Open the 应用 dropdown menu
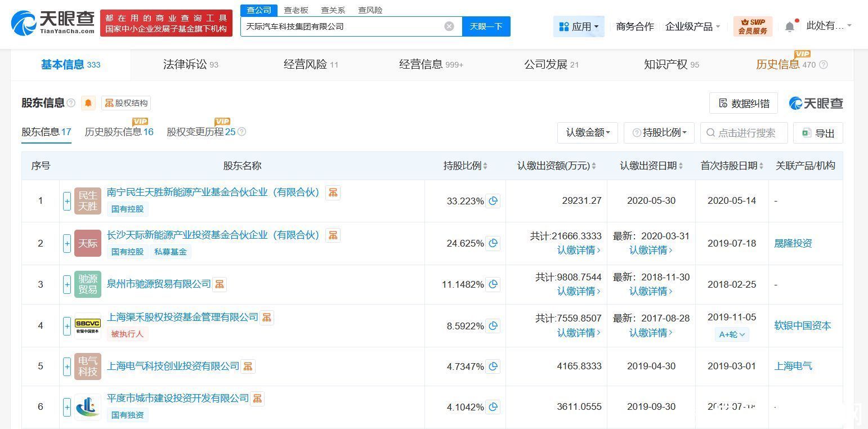868x429 pixels. [579, 26]
